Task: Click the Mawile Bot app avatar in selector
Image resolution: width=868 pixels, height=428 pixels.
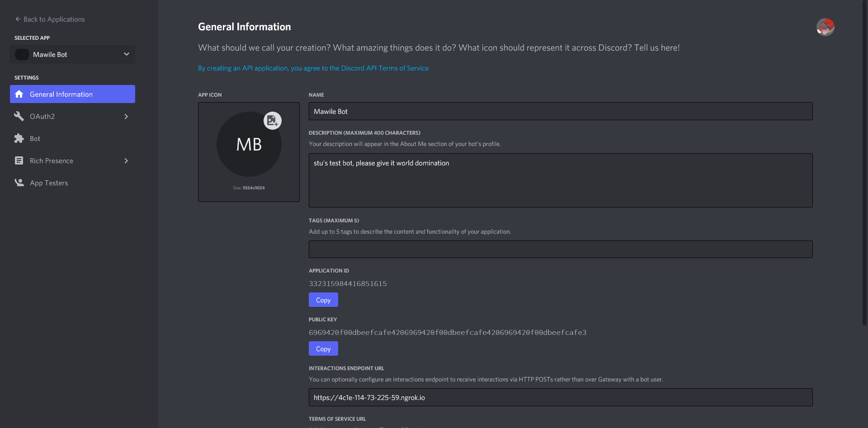Action: 22,54
